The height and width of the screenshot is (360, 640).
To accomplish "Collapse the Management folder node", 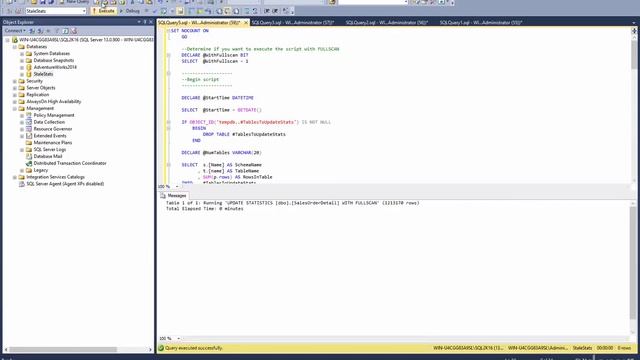I will (15, 109).
